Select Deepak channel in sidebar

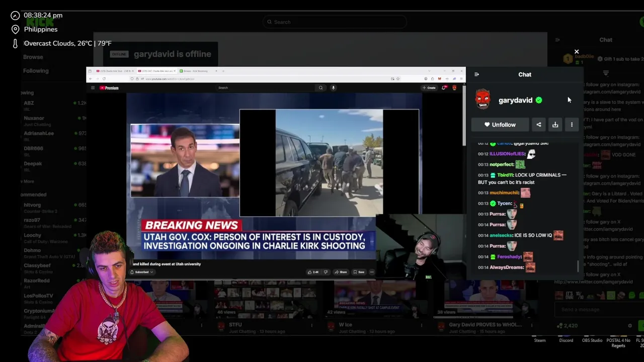[x=53, y=165]
